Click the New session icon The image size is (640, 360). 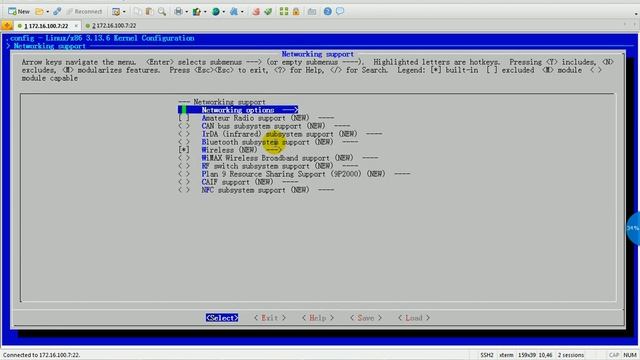(18, 11)
